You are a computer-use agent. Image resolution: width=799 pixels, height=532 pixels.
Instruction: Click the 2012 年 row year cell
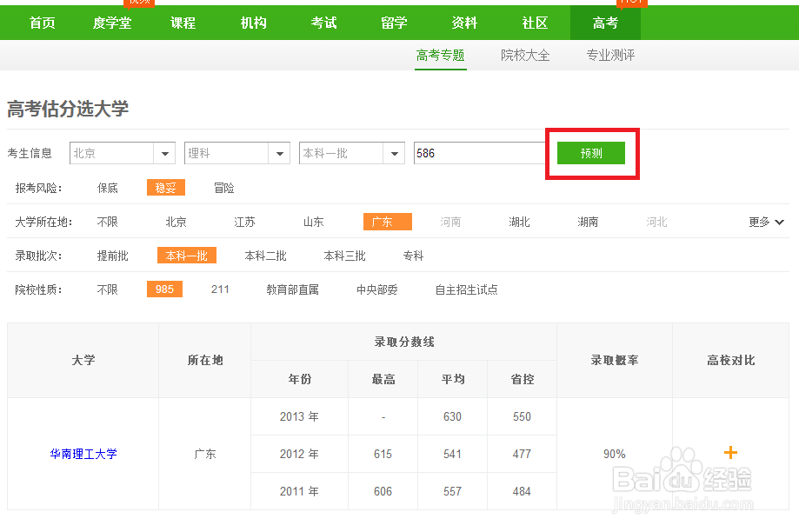tap(299, 454)
